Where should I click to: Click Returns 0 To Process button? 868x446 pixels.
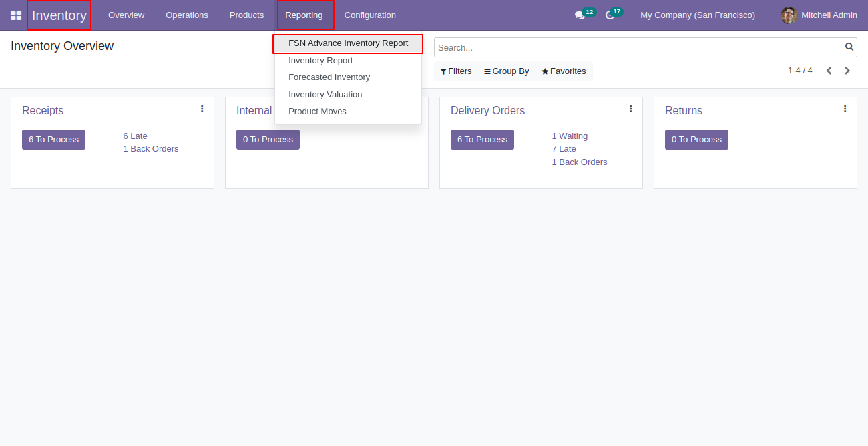(696, 140)
